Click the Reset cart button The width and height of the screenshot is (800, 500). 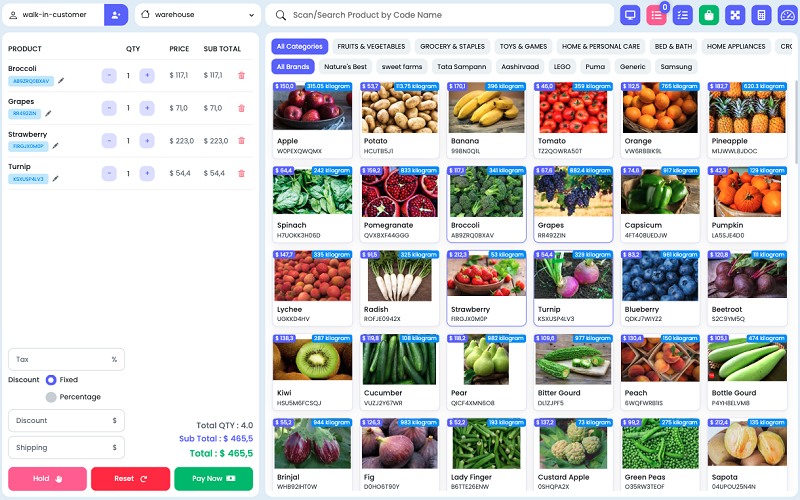pyautogui.click(x=131, y=479)
